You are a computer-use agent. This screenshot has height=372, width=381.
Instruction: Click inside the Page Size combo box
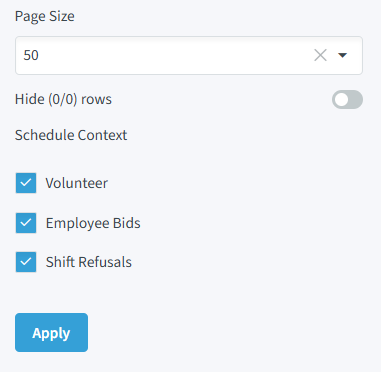pos(189,55)
